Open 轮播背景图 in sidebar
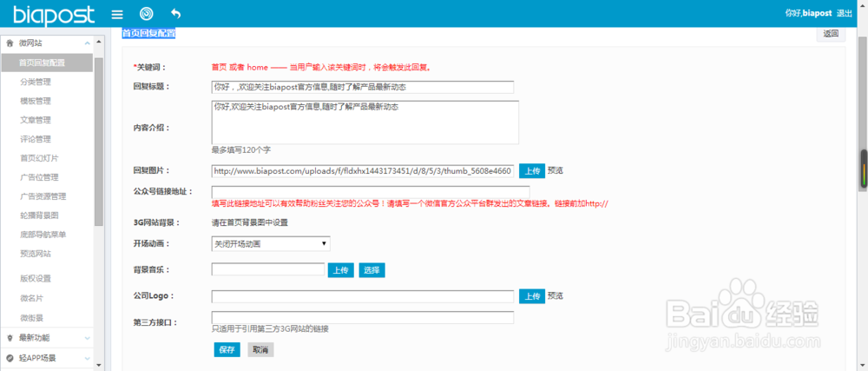Image resolution: width=868 pixels, height=371 pixels. [39, 215]
